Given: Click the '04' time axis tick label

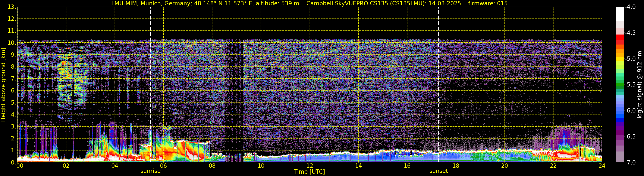Looking at the screenshot, I should point(115,166).
